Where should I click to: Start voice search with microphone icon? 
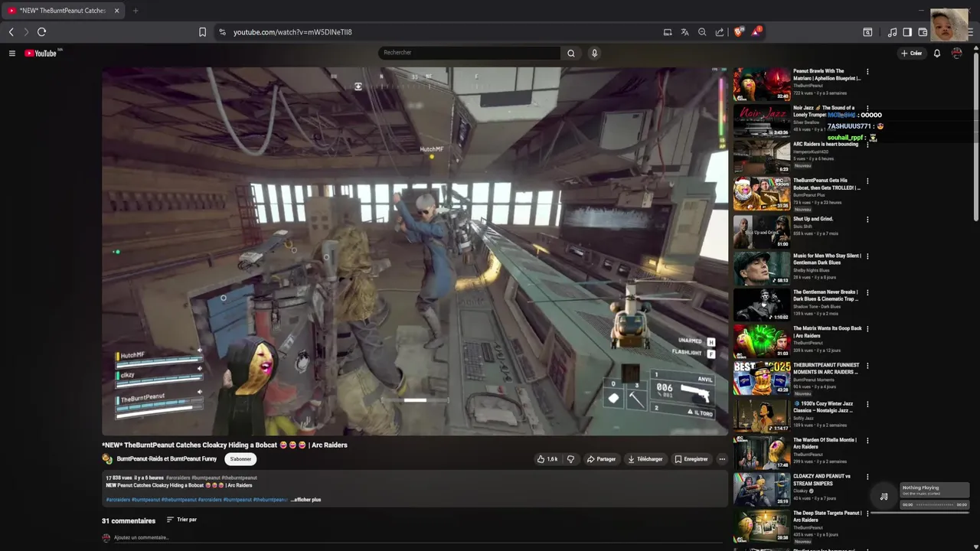click(x=594, y=53)
